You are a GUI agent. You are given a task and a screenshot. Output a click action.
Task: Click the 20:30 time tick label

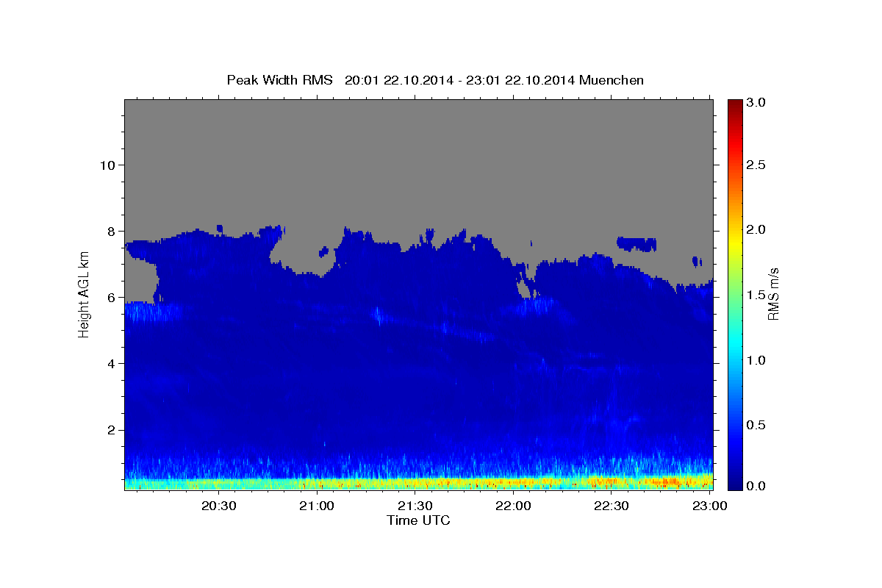219,506
